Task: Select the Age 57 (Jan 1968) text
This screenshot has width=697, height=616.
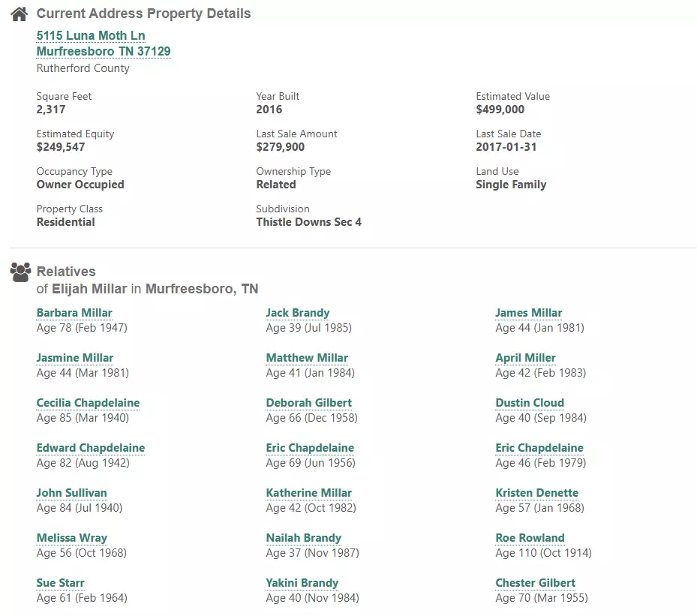Action: click(x=539, y=508)
